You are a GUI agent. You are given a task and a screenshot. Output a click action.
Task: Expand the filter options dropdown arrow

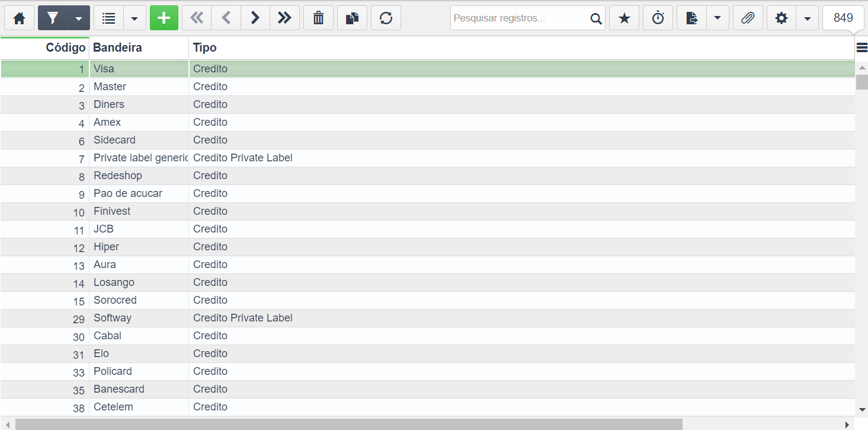79,18
